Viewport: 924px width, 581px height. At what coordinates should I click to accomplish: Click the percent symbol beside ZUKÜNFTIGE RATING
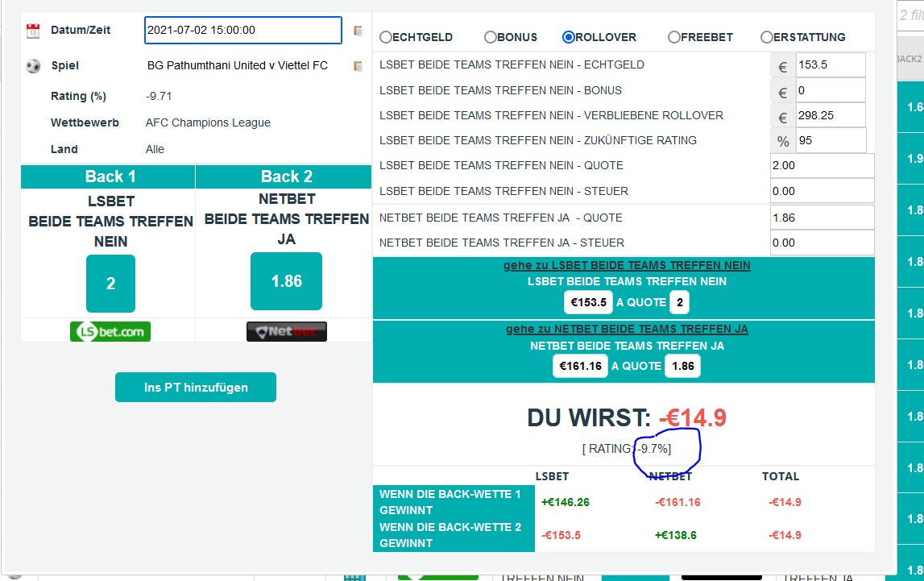pos(782,141)
